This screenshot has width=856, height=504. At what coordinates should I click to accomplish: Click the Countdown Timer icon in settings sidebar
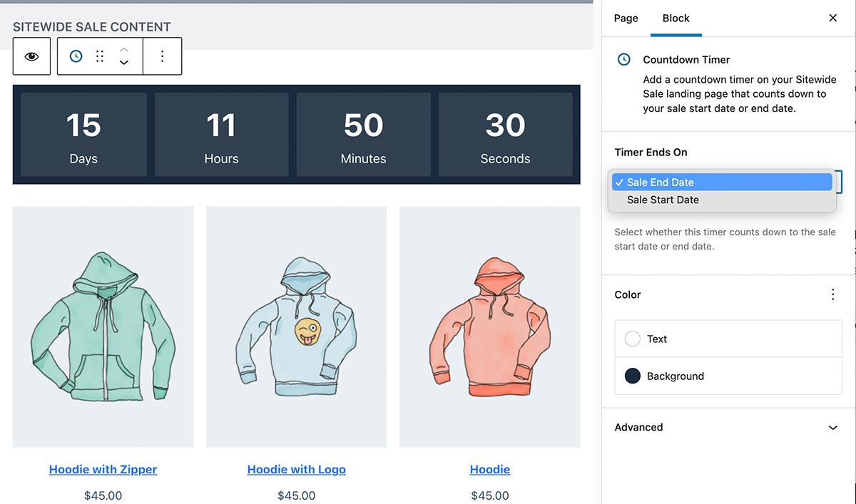623,59
